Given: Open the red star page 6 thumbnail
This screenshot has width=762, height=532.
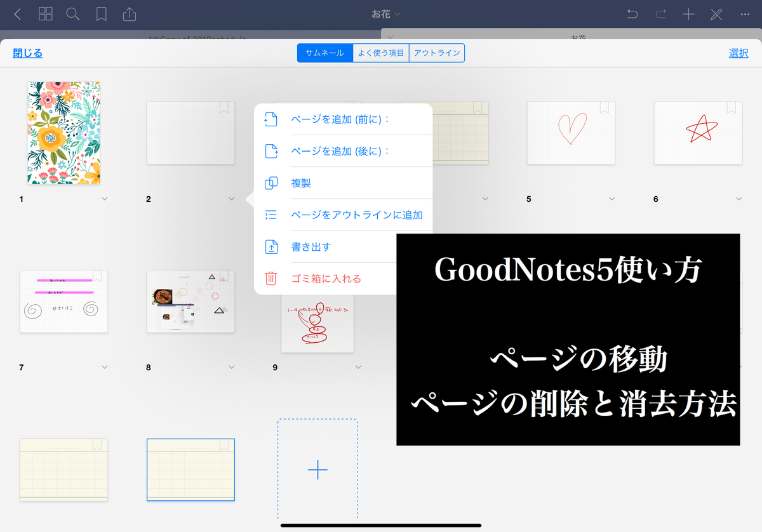Looking at the screenshot, I should (x=698, y=133).
